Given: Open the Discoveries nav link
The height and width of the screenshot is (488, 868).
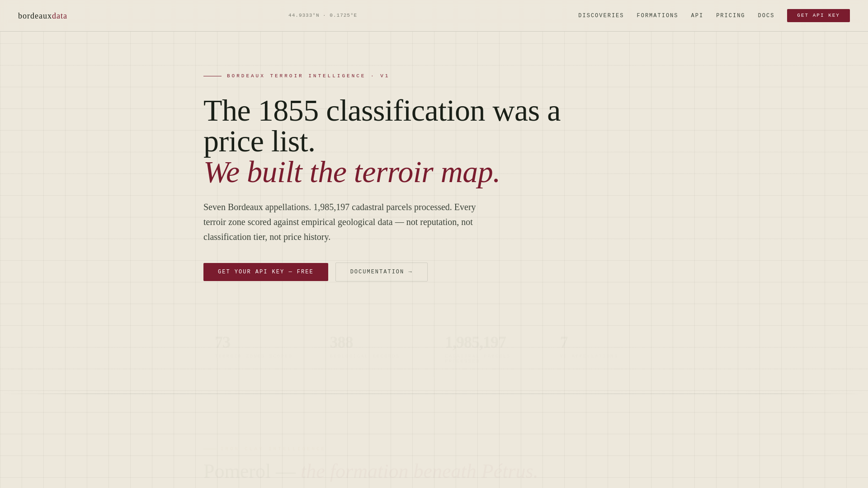Looking at the screenshot, I should [x=601, y=16].
